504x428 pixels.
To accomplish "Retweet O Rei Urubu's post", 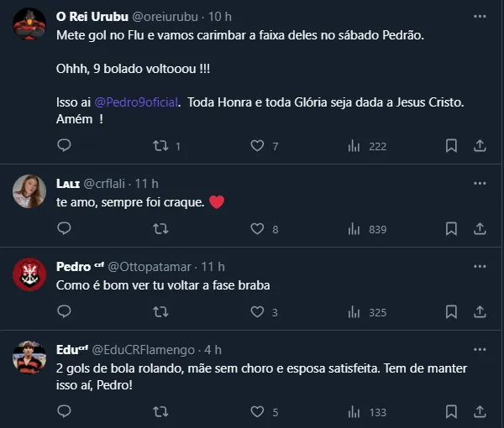I will click(x=160, y=146).
